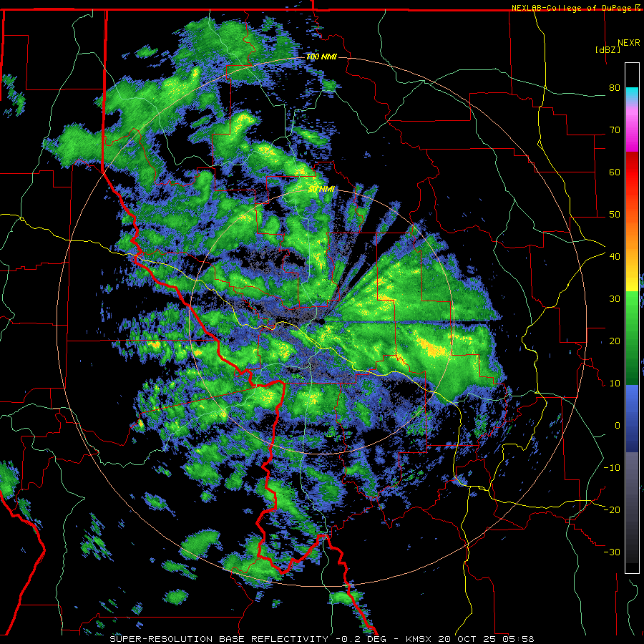Click the 30 value on dBZ scale
Image resolution: width=644 pixels, height=644 pixels.
(x=615, y=298)
